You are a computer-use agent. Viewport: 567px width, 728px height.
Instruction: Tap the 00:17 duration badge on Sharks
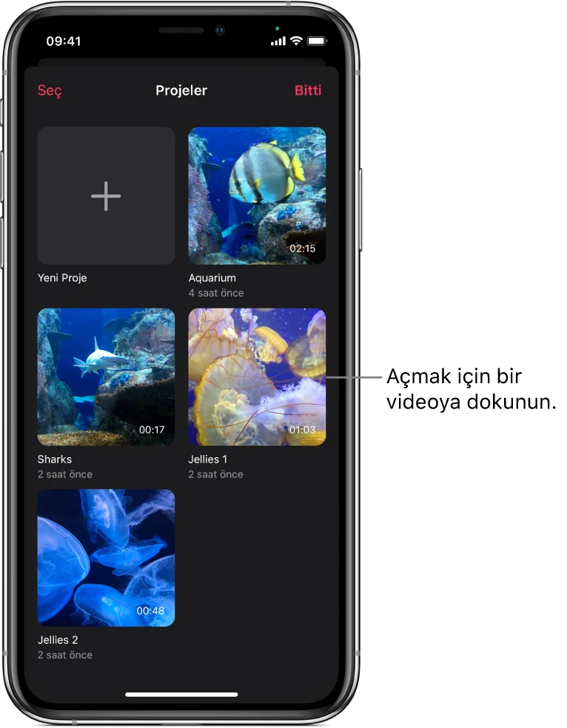(152, 430)
